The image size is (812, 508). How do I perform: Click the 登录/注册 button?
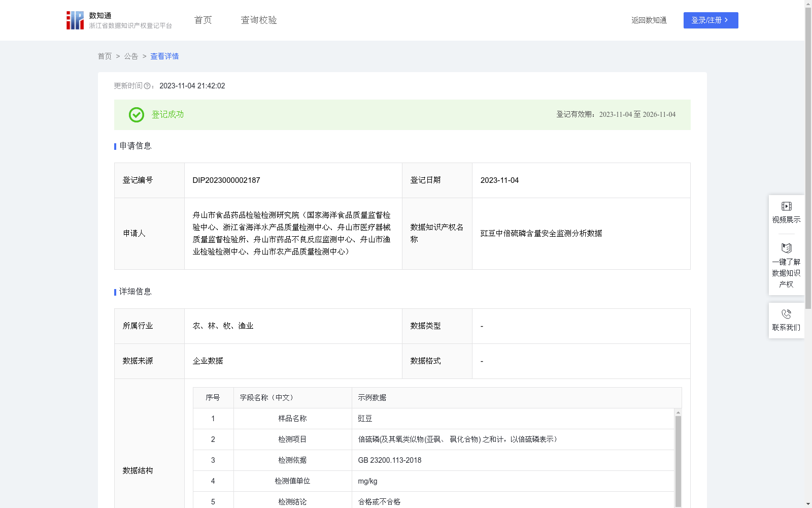click(x=710, y=20)
